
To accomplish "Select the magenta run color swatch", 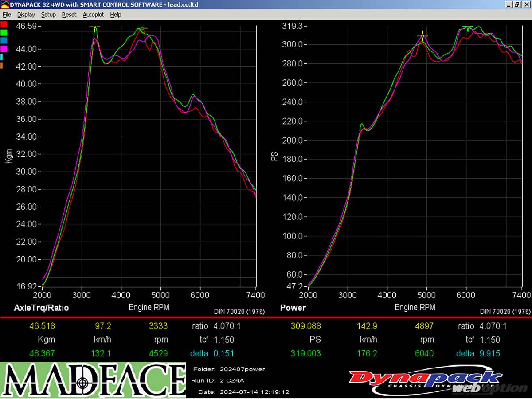I will click(x=4, y=48).
